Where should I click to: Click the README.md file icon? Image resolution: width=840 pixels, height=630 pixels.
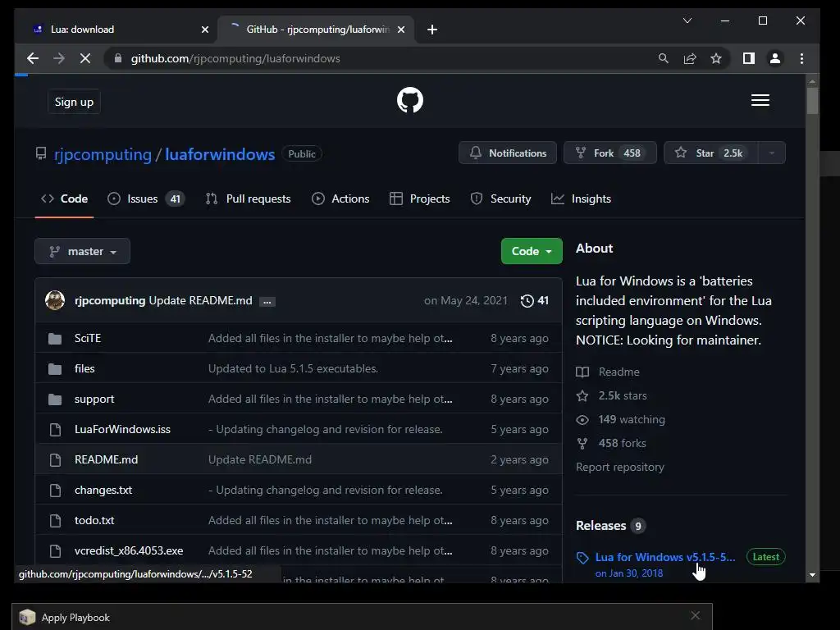pyautogui.click(x=55, y=459)
